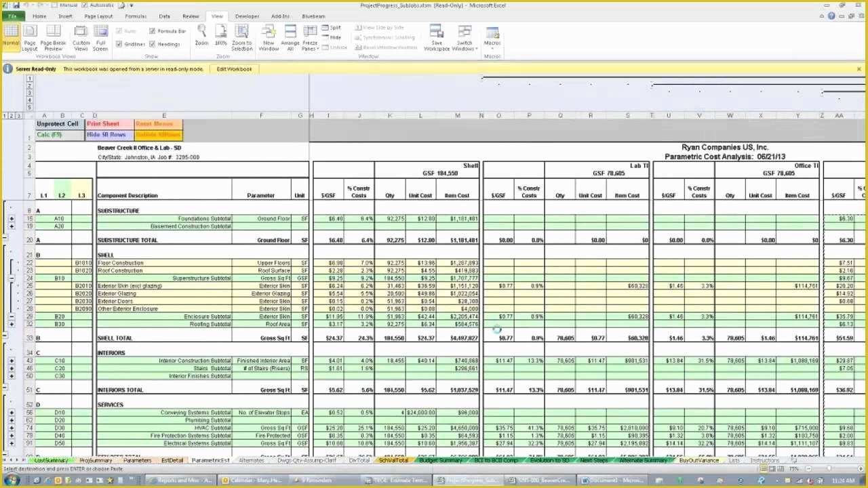
Task: Click the blue info icon in read-only bar
Action: pyautogui.click(x=8, y=68)
